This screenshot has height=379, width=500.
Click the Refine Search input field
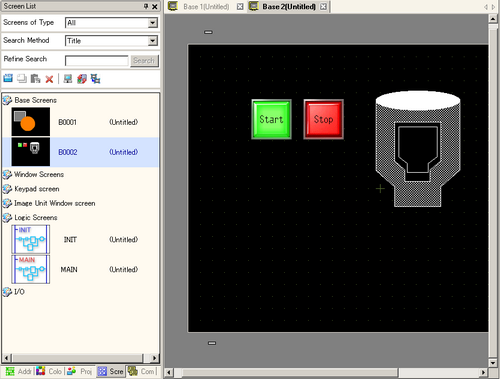coord(97,61)
